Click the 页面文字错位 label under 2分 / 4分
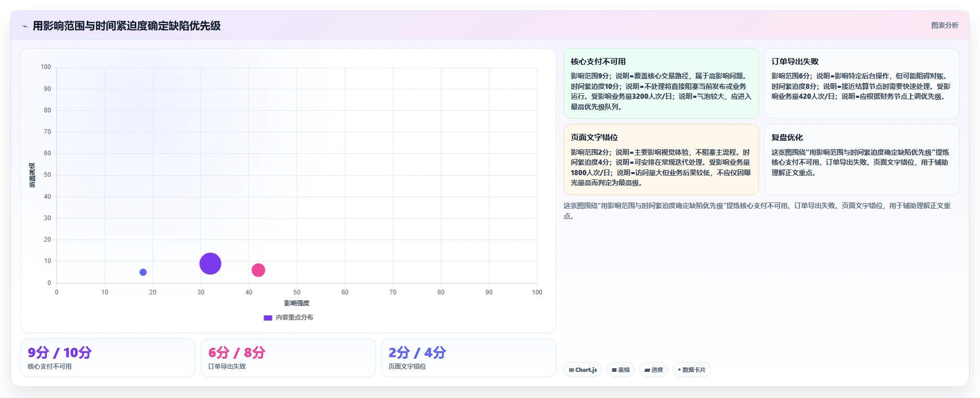980x398 pixels. coord(407,367)
